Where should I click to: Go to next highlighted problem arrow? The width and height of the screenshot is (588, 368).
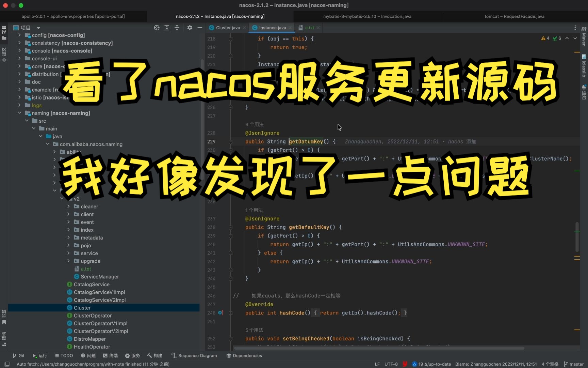coord(575,38)
